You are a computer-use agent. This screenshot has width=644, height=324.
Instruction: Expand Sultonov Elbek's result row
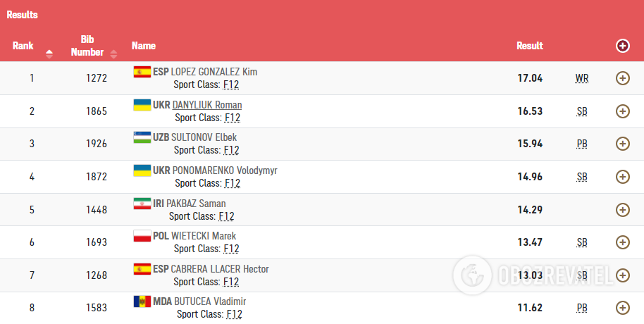click(x=622, y=144)
